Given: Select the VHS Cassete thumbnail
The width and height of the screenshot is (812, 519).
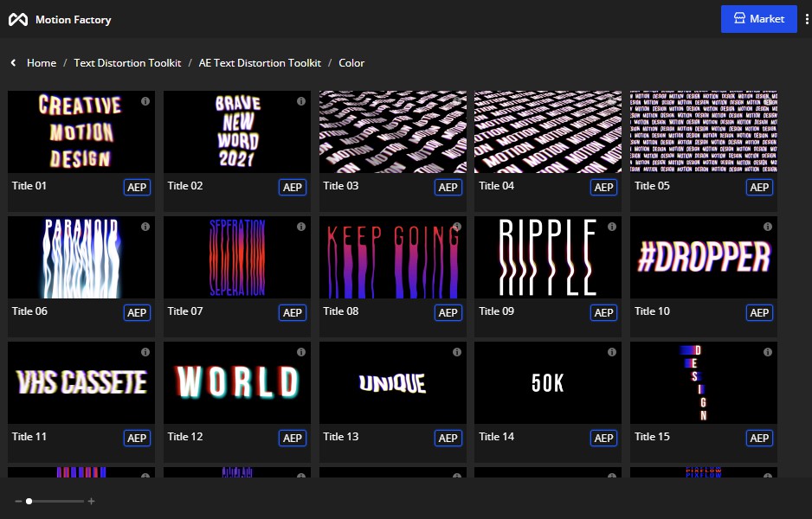Looking at the screenshot, I should [x=81, y=383].
